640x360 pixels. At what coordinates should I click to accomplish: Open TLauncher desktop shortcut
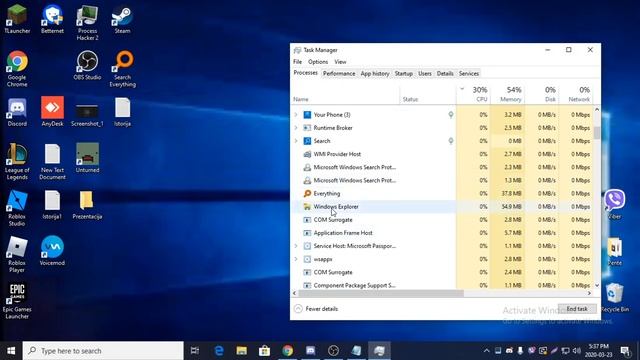coord(17,19)
